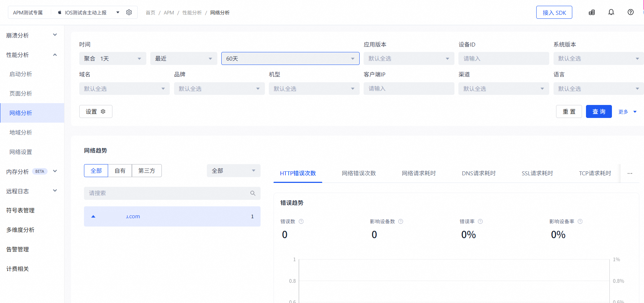Switch to the 网络错误次数 tab
This screenshot has width=644, height=303.
pos(359,174)
